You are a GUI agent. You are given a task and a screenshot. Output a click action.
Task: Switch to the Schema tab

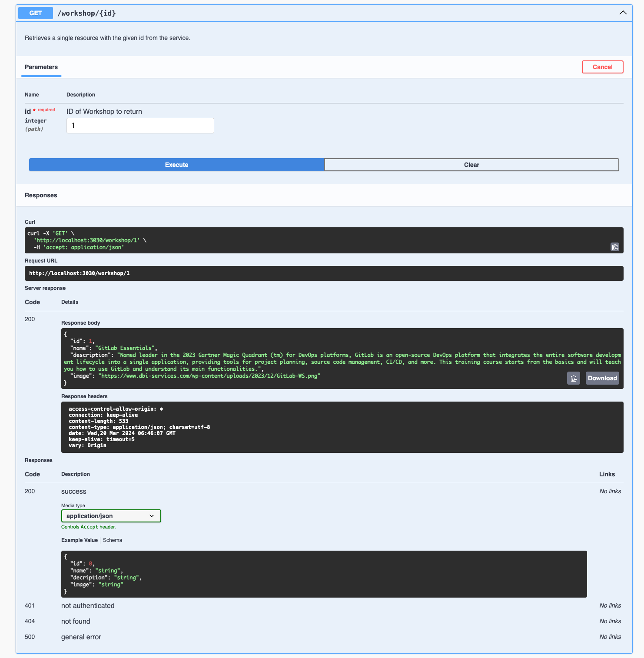[x=113, y=540]
